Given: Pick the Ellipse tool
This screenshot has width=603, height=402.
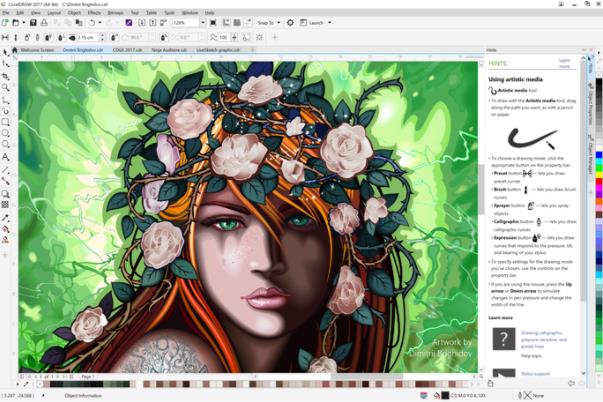Looking at the screenshot, I should click(6, 133).
